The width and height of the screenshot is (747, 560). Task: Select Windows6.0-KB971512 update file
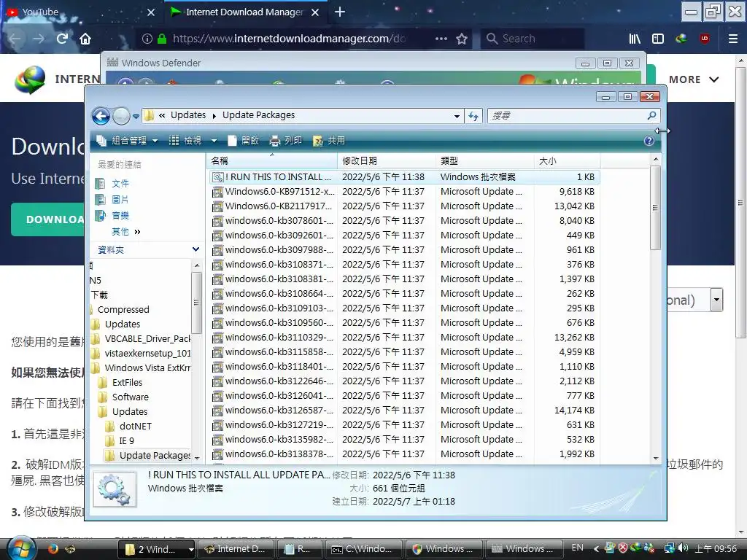point(404,192)
